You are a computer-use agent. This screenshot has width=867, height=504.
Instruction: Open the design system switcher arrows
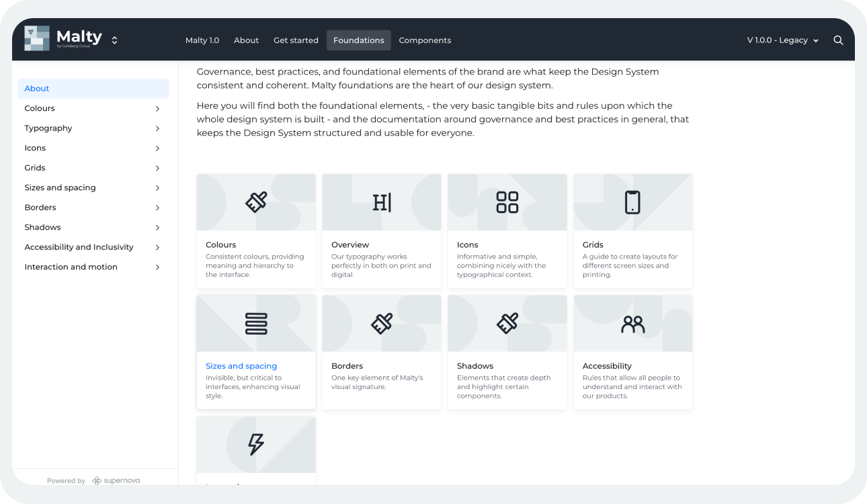[114, 40]
